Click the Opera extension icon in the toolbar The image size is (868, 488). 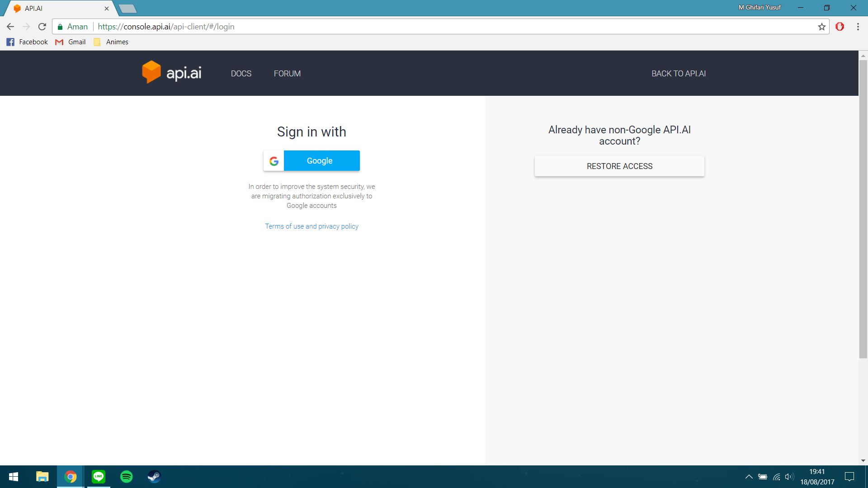840,27
